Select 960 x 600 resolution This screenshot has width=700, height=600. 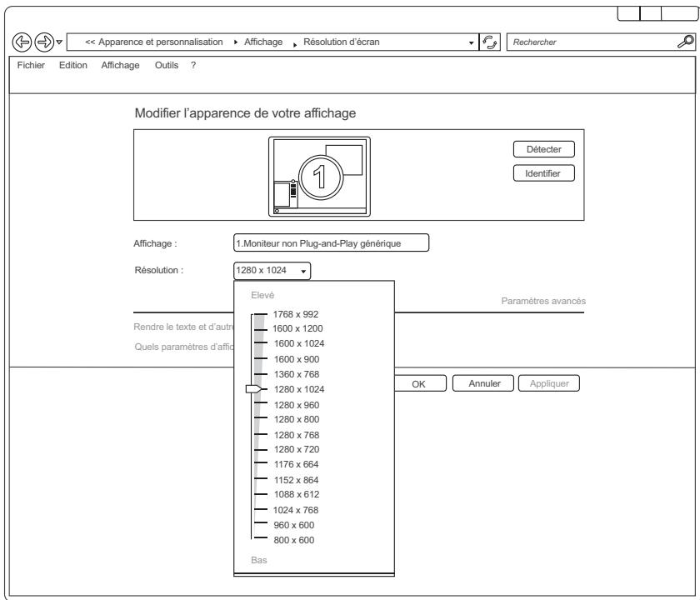pos(293,525)
